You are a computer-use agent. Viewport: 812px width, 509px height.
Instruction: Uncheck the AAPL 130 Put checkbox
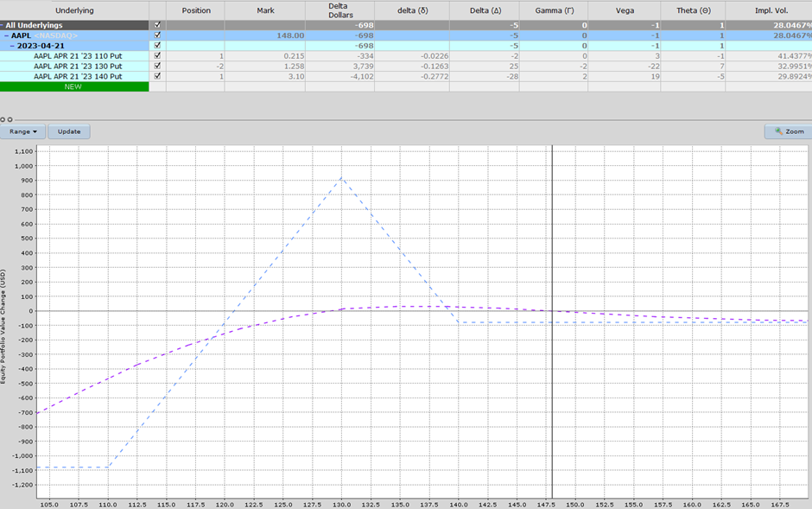(x=156, y=66)
